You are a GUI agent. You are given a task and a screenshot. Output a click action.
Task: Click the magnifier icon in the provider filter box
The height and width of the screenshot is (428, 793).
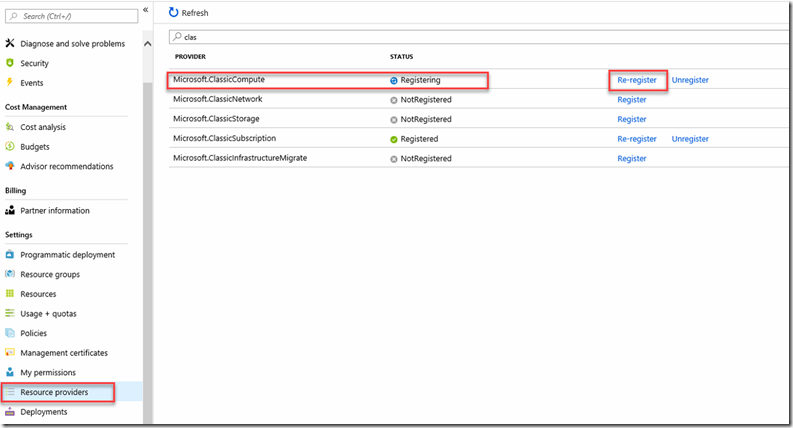177,36
